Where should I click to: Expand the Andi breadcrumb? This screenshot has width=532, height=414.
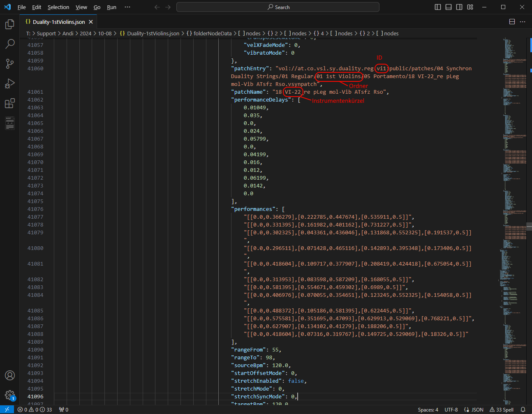pos(68,33)
